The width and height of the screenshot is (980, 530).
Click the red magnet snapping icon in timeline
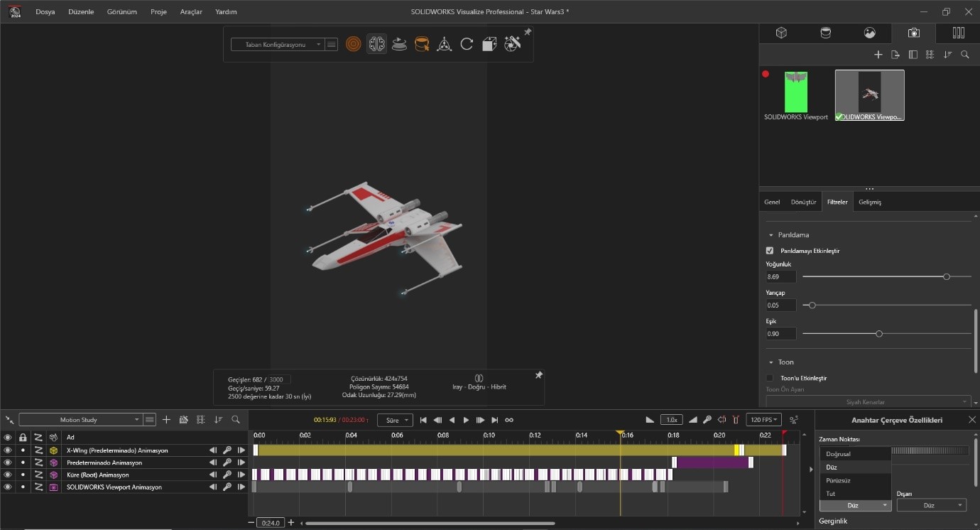(736, 420)
